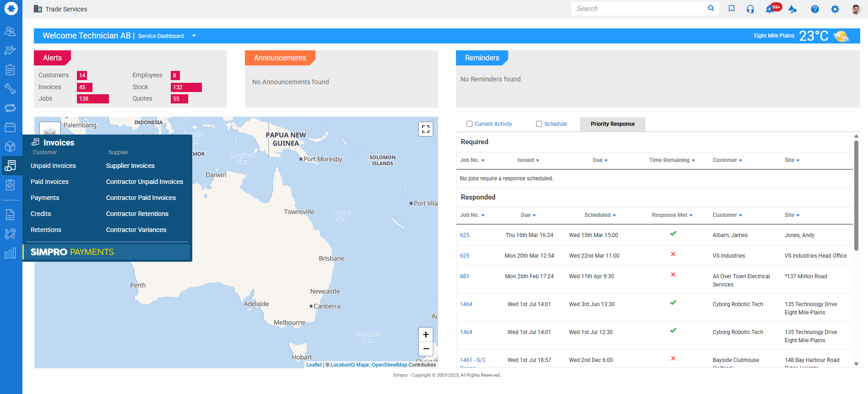Image resolution: width=868 pixels, height=394 pixels.
Task: Click the Simpro Payments banner
Action: tap(108, 252)
